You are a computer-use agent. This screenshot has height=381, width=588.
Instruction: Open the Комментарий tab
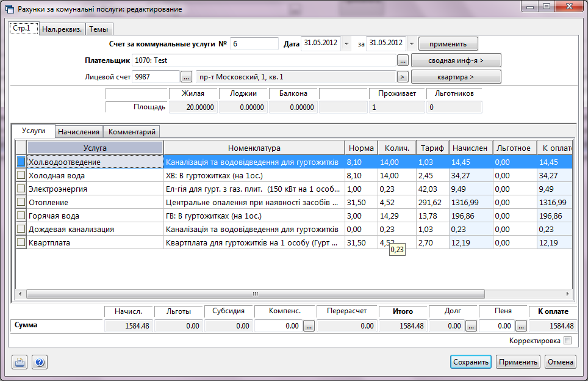(x=132, y=132)
